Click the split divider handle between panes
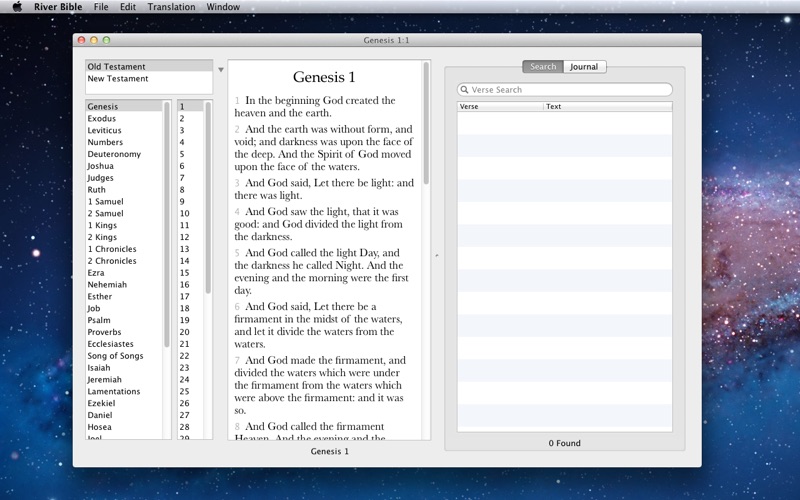This screenshot has height=500, width=800. click(437, 256)
